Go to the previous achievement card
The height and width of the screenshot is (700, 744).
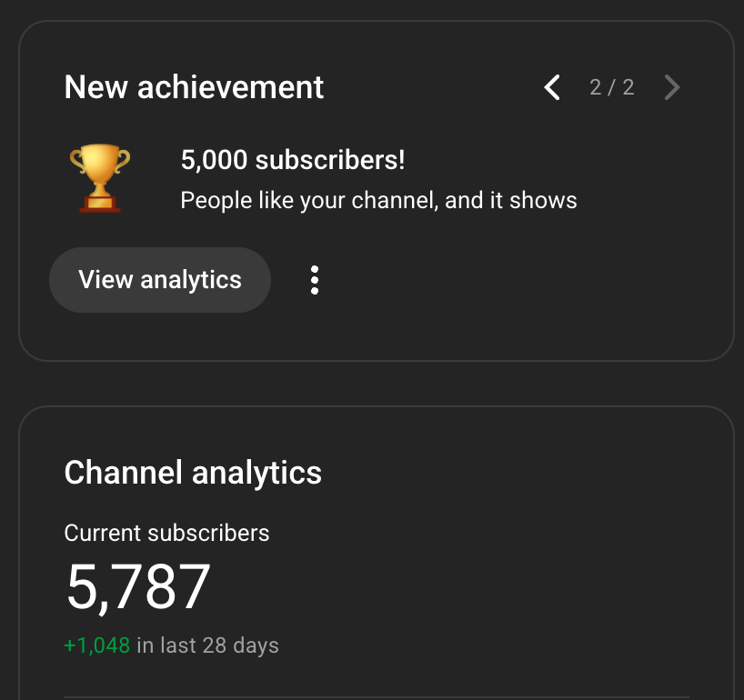click(x=552, y=87)
